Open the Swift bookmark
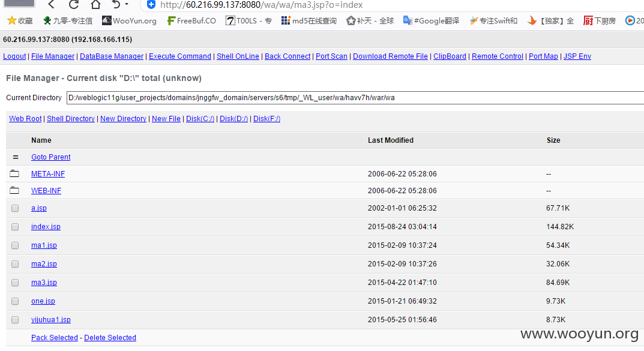This screenshot has height=351, width=644. 493,20
